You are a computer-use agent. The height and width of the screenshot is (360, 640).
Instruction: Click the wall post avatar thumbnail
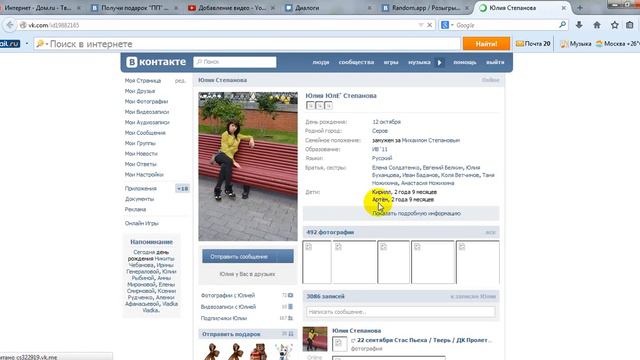(315, 339)
